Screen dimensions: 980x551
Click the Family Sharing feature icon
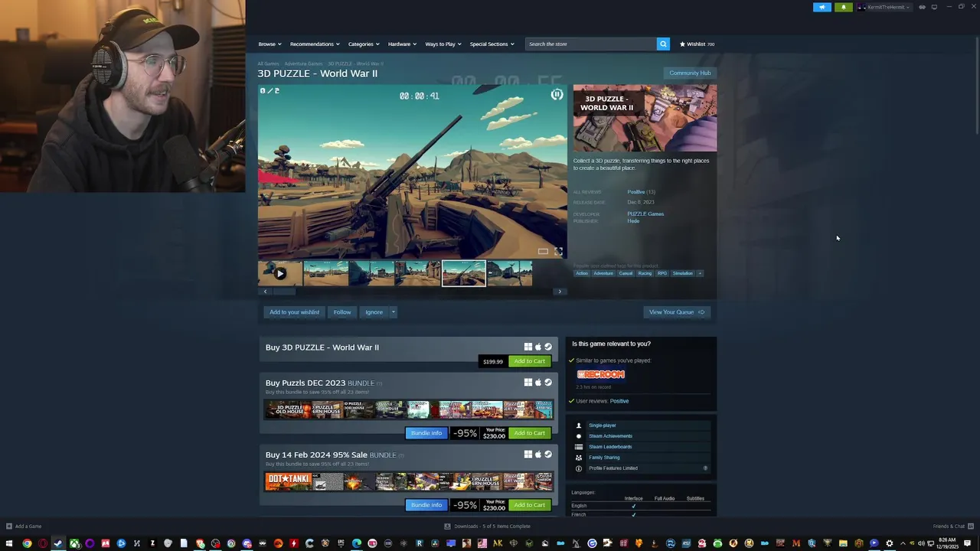(579, 458)
